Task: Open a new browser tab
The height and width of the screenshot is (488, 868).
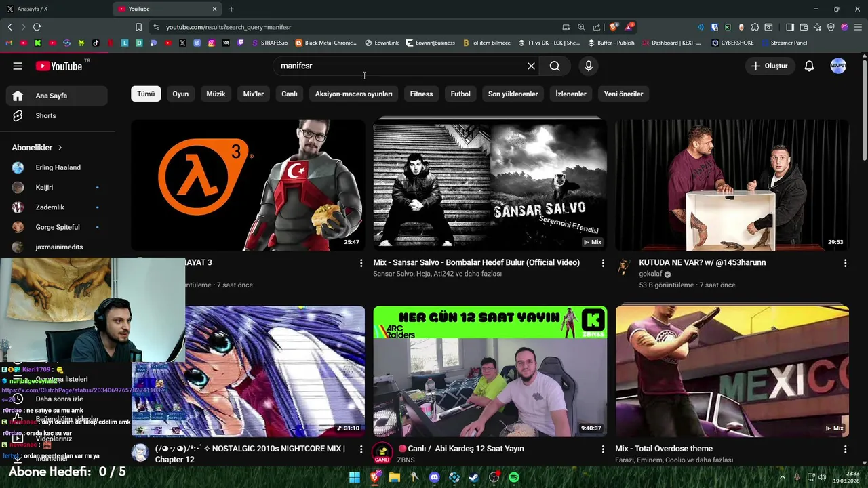Action: coord(231,9)
